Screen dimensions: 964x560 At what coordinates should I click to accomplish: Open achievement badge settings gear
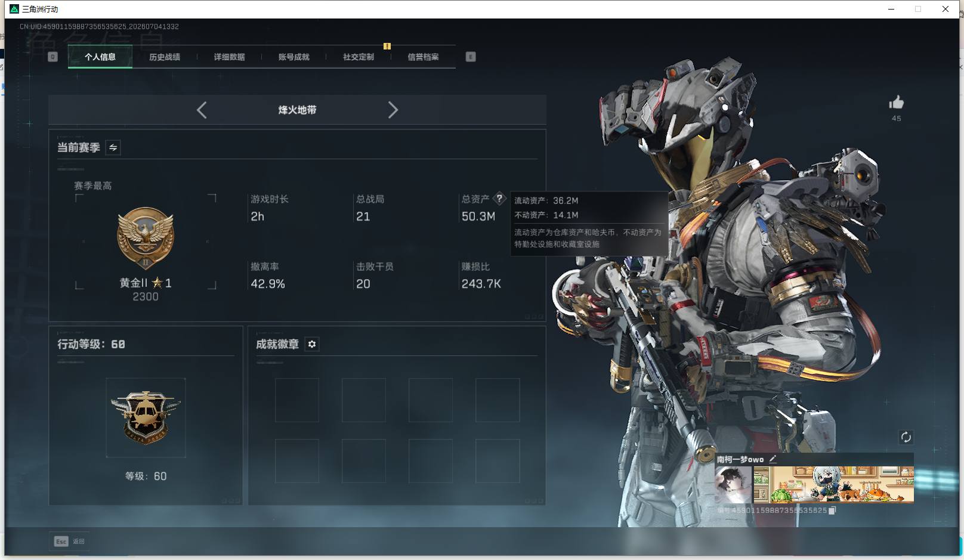point(312,344)
